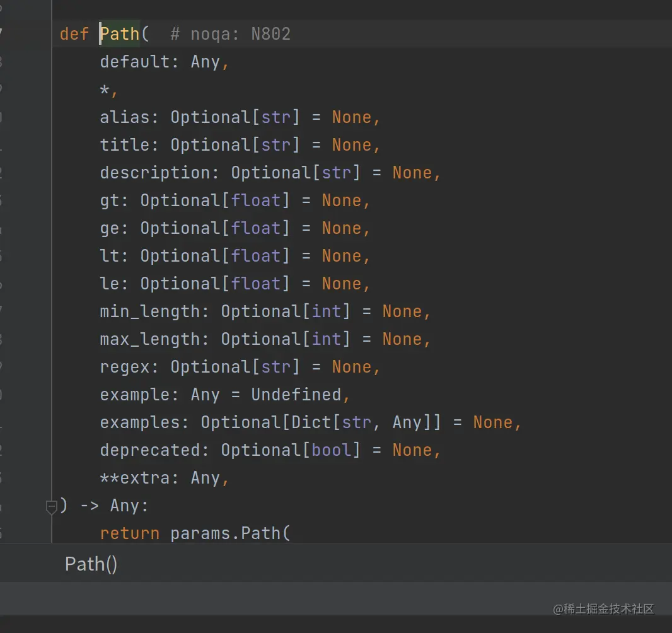
Task: Collapse code fold marker beside '-> Any:'
Action: [x=52, y=507]
